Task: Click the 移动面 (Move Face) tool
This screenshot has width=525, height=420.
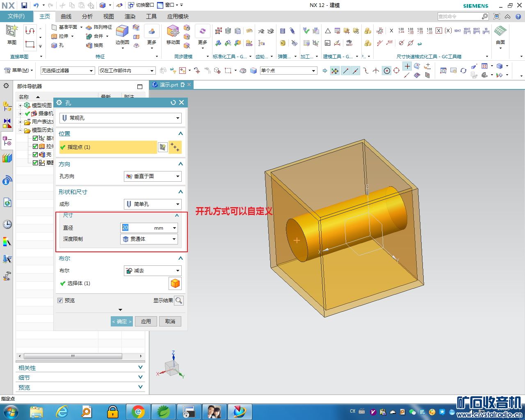Action: [173, 34]
